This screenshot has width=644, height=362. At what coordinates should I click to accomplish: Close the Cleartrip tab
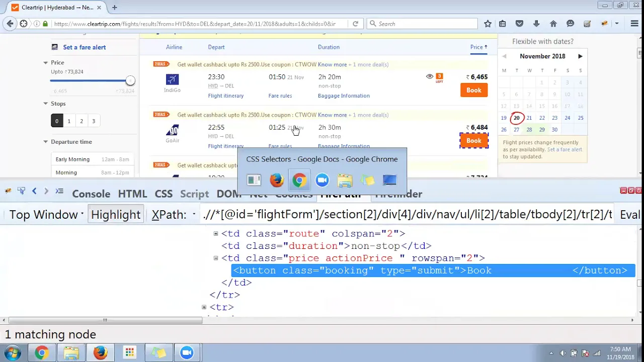tap(99, 8)
